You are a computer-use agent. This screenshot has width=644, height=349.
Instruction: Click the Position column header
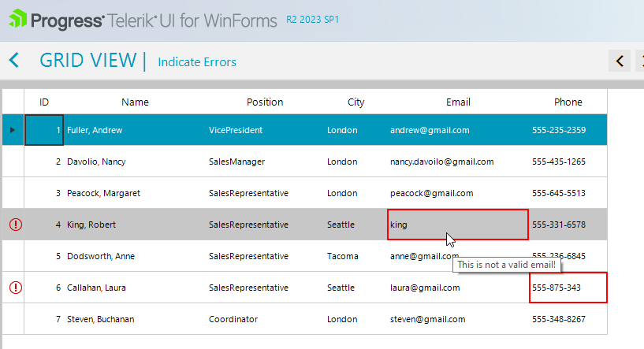coord(265,102)
